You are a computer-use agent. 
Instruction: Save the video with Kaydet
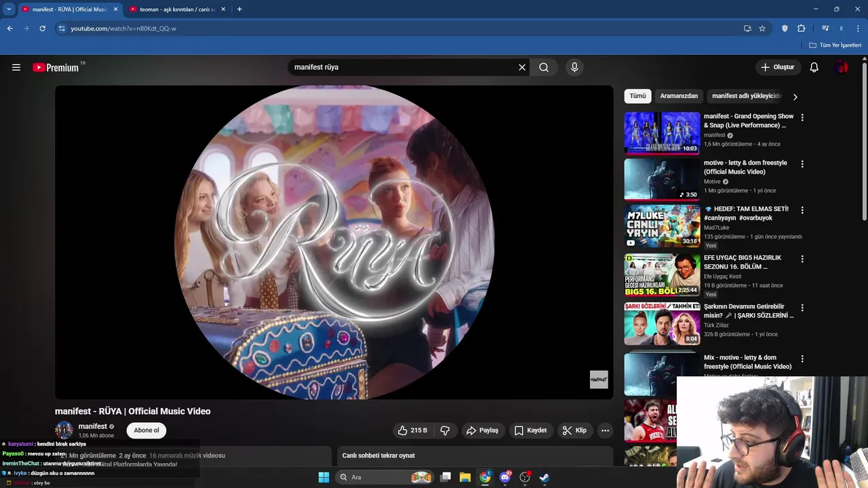(x=530, y=430)
